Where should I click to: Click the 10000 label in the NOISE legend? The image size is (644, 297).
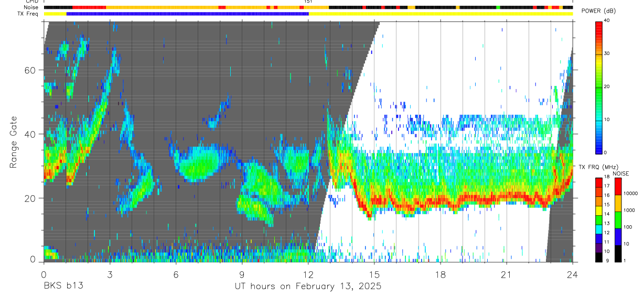pyautogui.click(x=630, y=193)
